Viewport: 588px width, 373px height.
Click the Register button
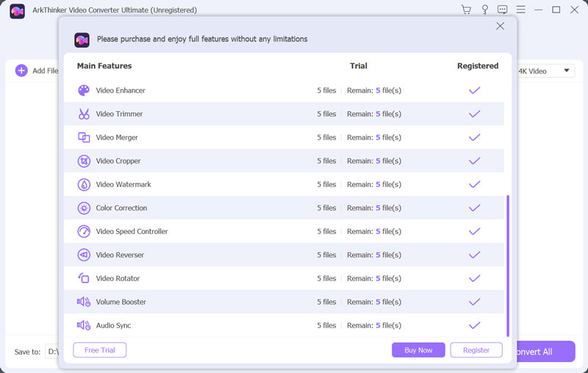click(476, 350)
